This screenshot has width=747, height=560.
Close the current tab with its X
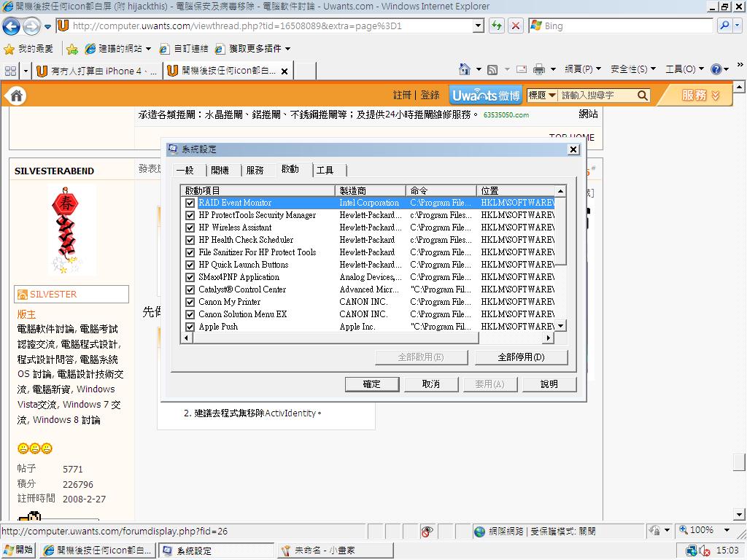click(285, 71)
